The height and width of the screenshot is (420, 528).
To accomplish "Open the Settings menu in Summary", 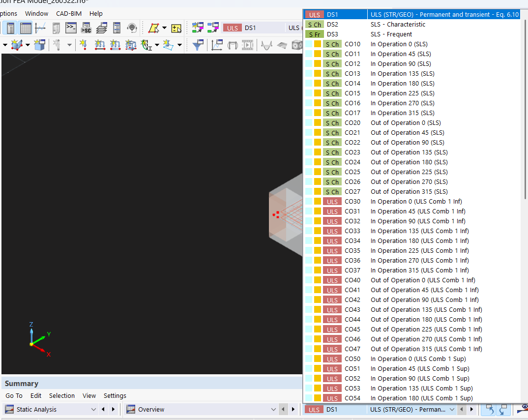I will 115,396.
